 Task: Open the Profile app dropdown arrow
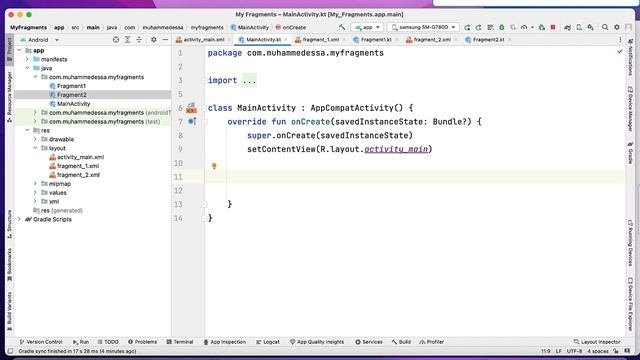[x=532, y=27]
